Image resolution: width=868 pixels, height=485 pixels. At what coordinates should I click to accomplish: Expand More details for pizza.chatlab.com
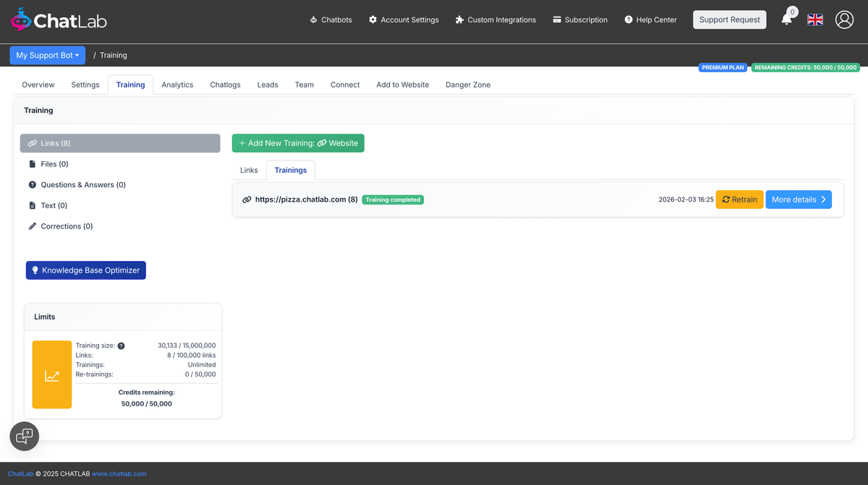(x=799, y=199)
